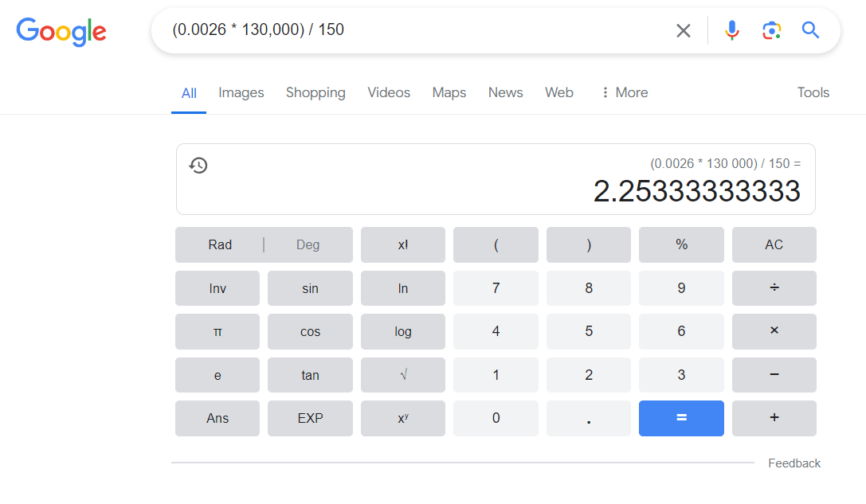Click the magnifying glass to search
This screenshot has width=866, height=504.
tap(810, 30)
